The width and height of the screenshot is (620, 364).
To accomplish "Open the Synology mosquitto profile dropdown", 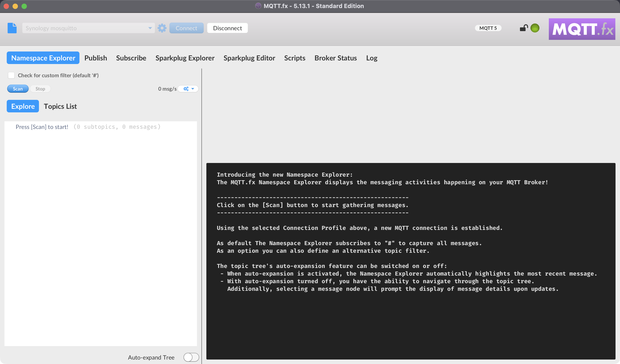I will [x=88, y=28].
